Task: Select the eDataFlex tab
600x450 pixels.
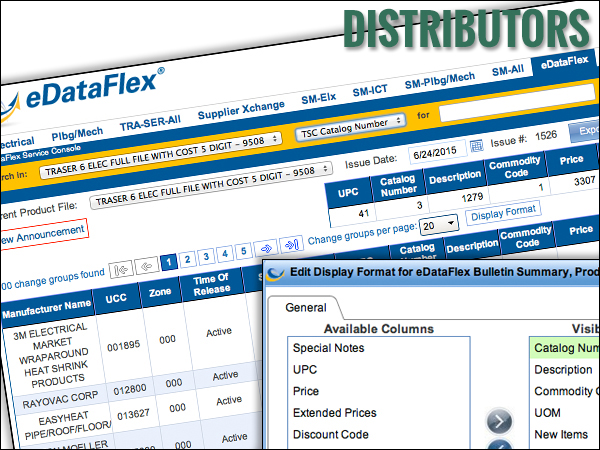Action: pos(564,63)
